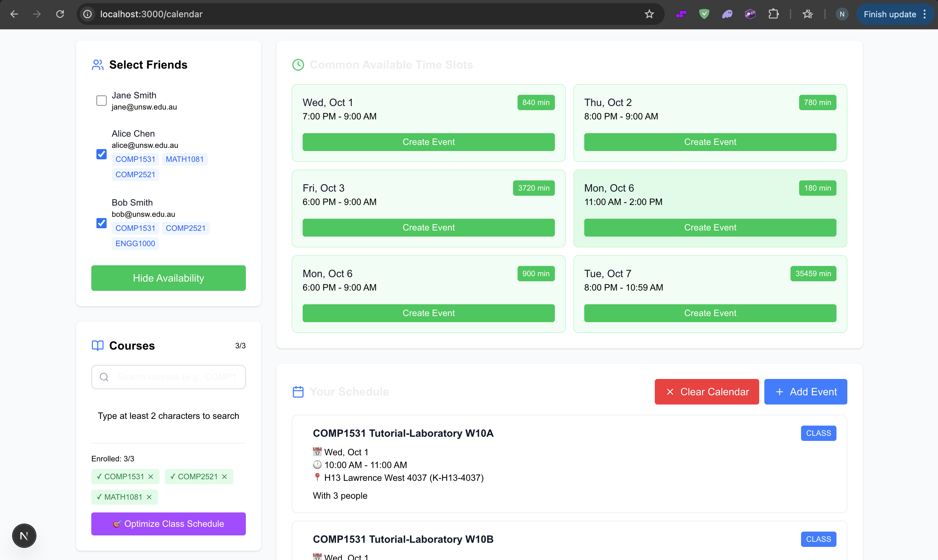Go back to previous page

(14, 14)
